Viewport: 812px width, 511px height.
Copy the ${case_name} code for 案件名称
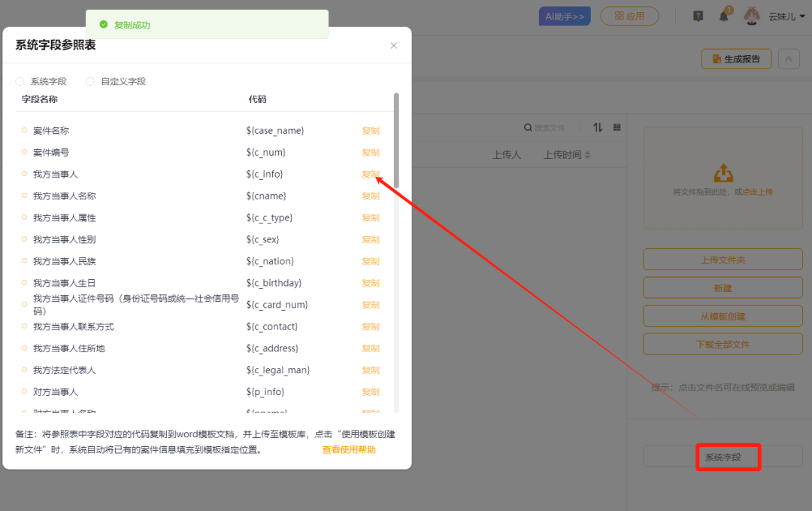[371, 131]
